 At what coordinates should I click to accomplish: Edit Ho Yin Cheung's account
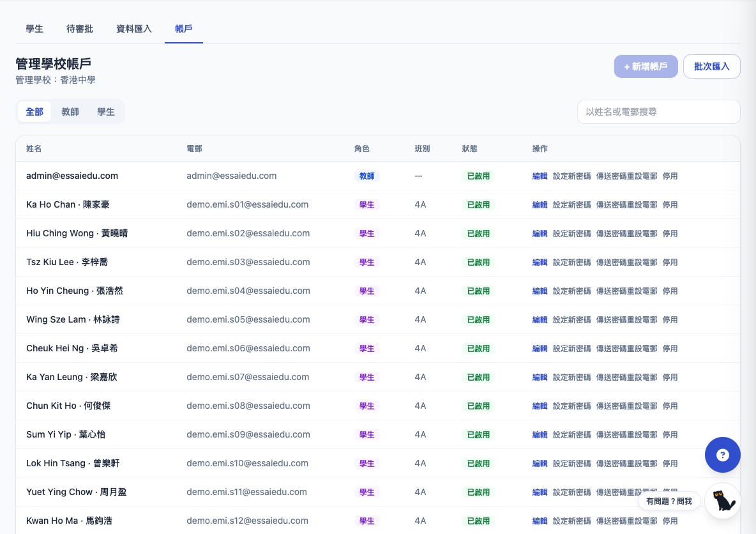(x=540, y=291)
